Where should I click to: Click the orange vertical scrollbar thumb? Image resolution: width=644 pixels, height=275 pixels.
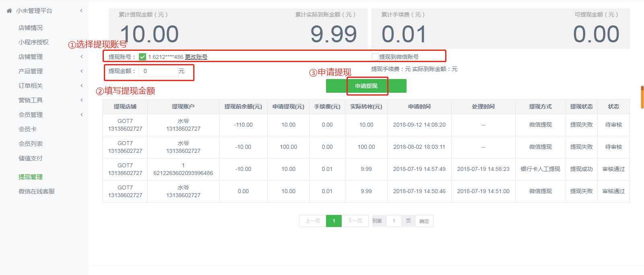click(642, 97)
